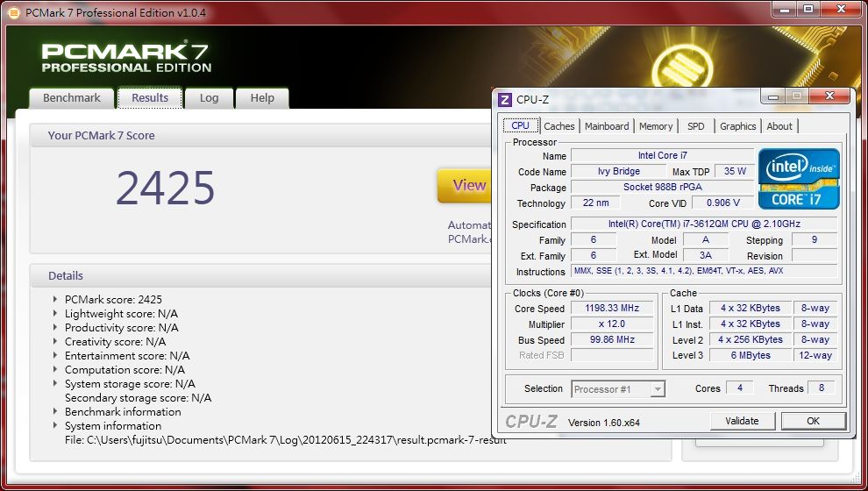Screen dimensions: 868x491
Task: Expand the System information section
Action: (55, 426)
